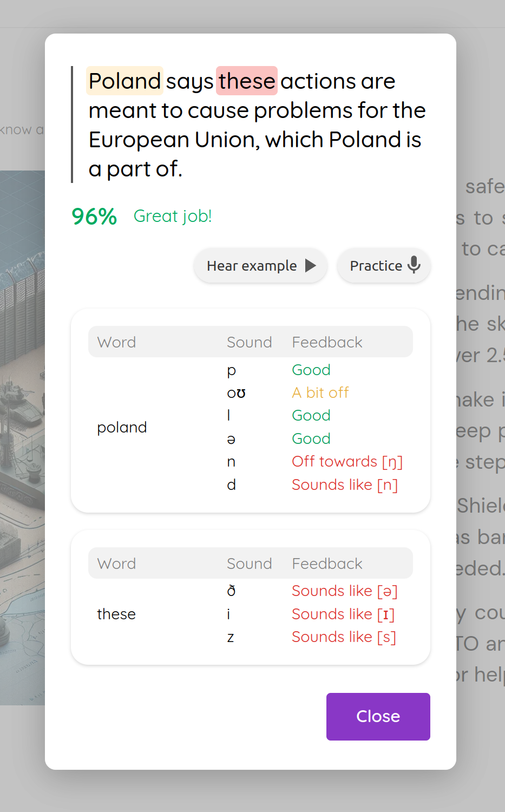Click the word "poland" in the first table
This screenshot has height=812, width=505.
point(122,427)
